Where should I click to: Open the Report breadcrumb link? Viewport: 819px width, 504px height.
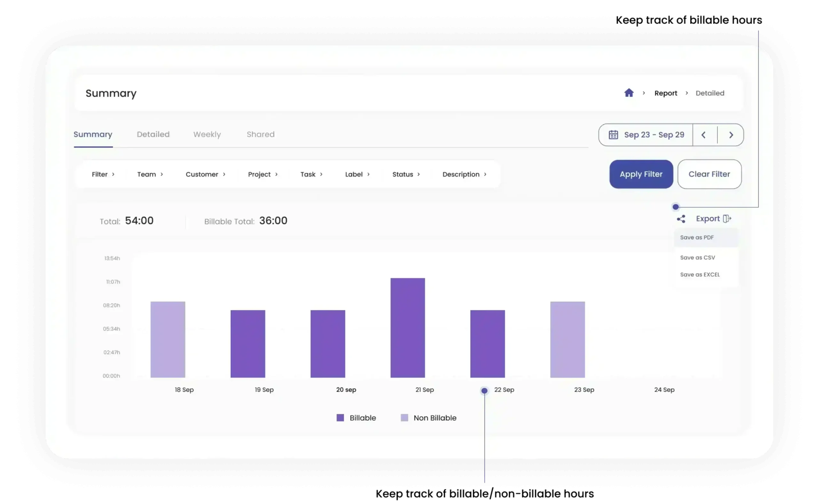click(666, 93)
